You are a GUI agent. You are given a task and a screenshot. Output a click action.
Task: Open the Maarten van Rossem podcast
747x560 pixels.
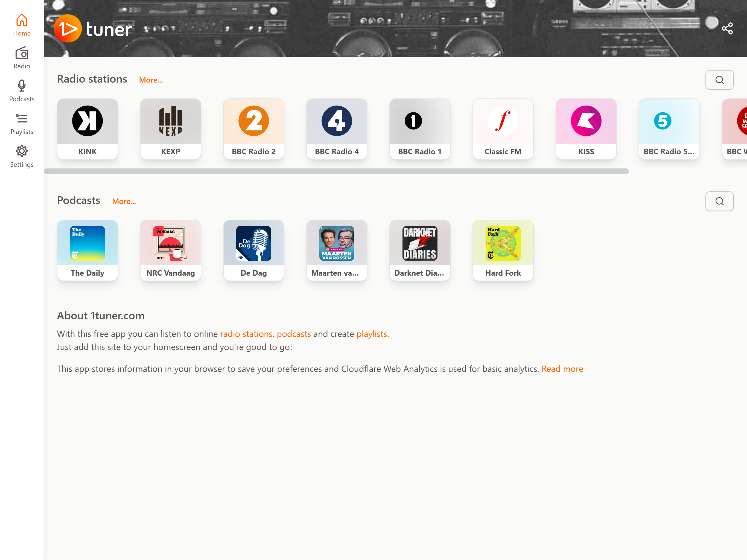(337, 250)
